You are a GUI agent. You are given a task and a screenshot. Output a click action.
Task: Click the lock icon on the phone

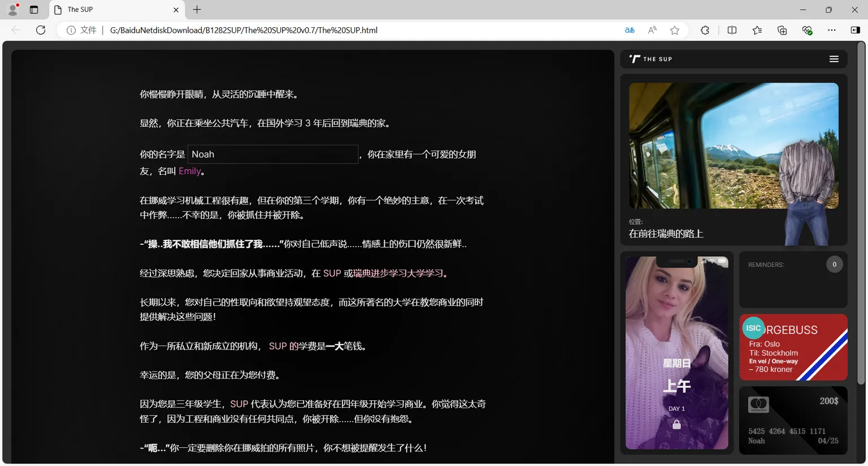(x=676, y=424)
